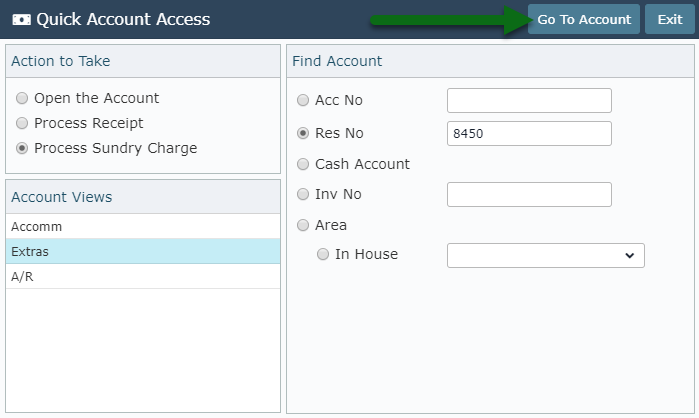Click the Account Views panel header
Image resolution: width=699 pixels, height=418 pixels.
tap(143, 197)
